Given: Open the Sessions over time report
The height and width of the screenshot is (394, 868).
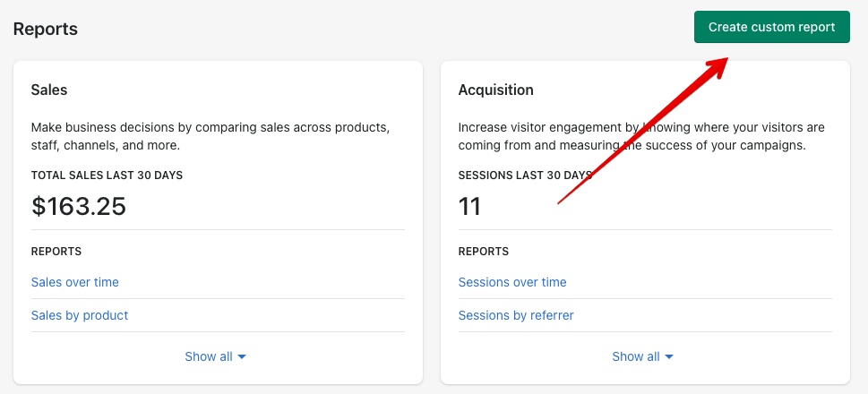Looking at the screenshot, I should click(x=512, y=282).
